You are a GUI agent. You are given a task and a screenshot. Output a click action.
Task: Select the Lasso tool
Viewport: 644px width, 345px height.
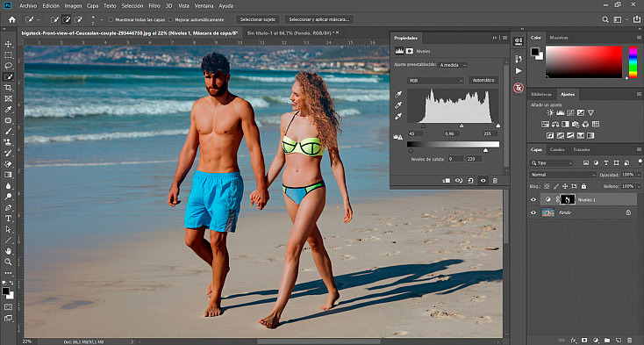(x=8, y=66)
